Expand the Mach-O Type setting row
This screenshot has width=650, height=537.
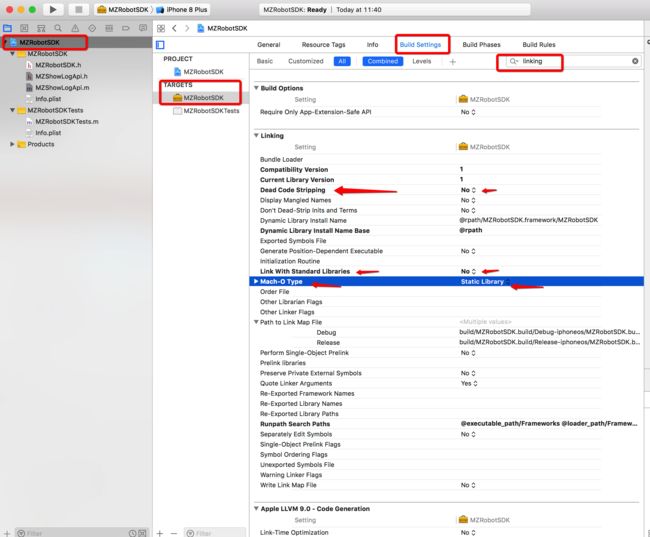click(x=256, y=282)
